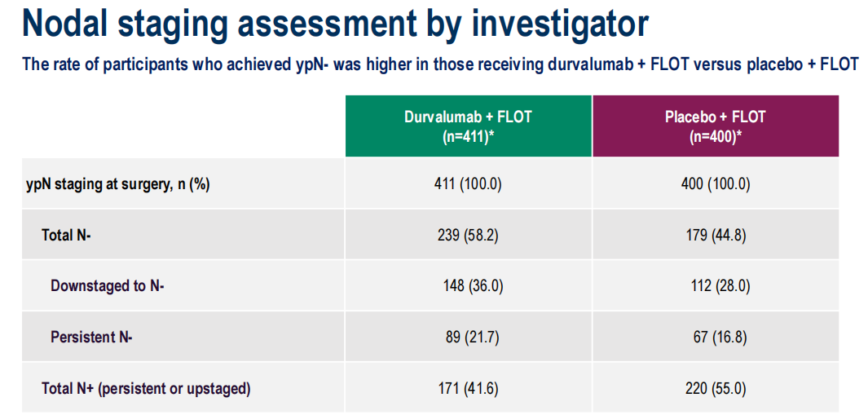Click the 'Total N-' row label
868x415 pixels.
coord(68,235)
